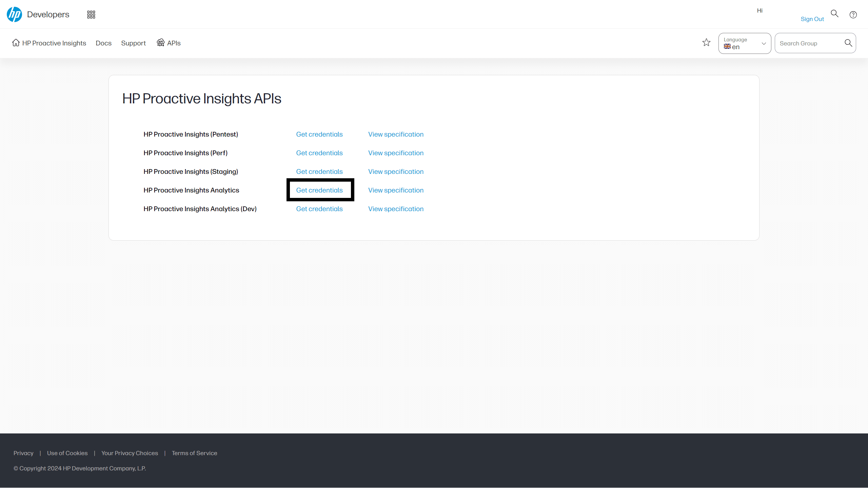The image size is (868, 488).
Task: Expand the Language dropdown
Action: point(745,43)
